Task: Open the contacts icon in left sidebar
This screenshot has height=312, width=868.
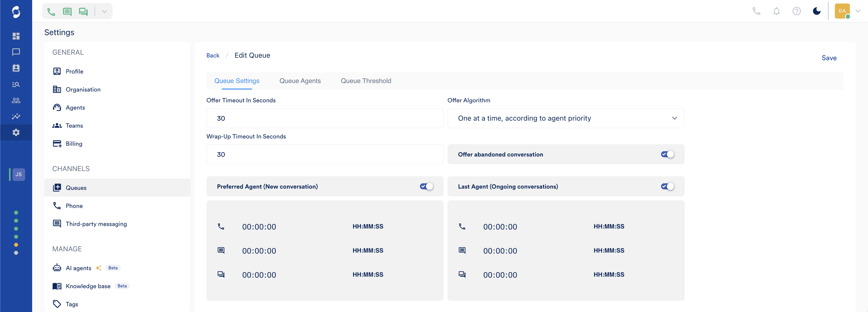Action: click(x=16, y=68)
